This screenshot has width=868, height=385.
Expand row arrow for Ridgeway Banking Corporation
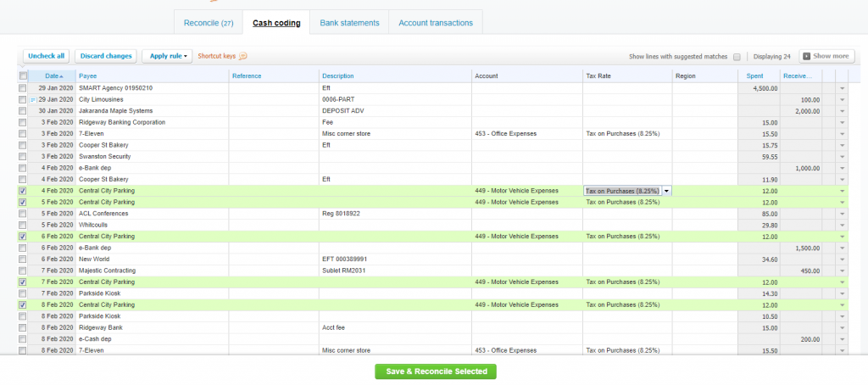842,122
